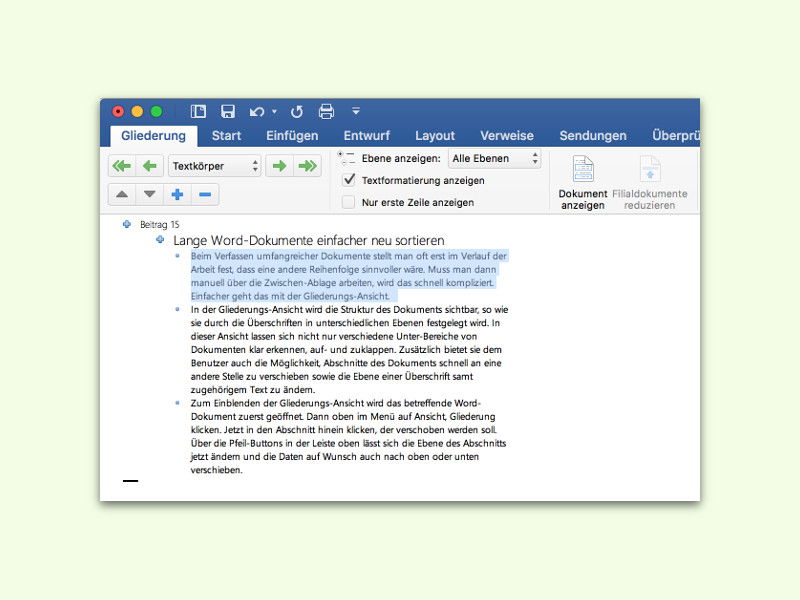
Task: Collapse the section with blue minus button
Action: click(x=205, y=194)
